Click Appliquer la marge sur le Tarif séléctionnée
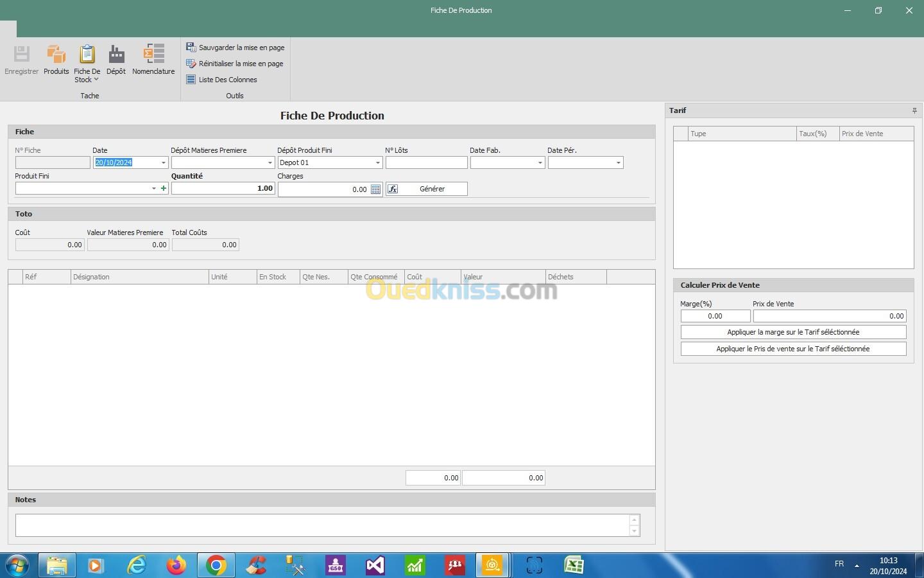924x578 pixels. [793, 332]
